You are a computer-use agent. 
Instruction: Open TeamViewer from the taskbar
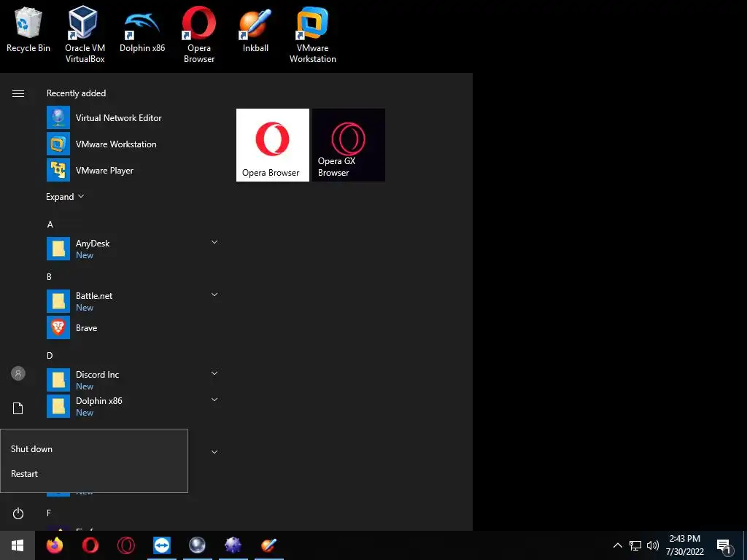tap(162, 545)
